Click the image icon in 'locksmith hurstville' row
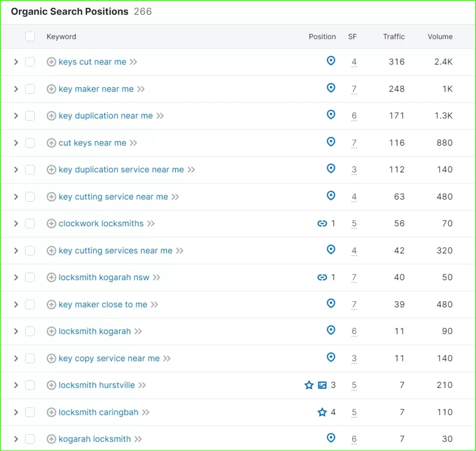 click(x=322, y=385)
